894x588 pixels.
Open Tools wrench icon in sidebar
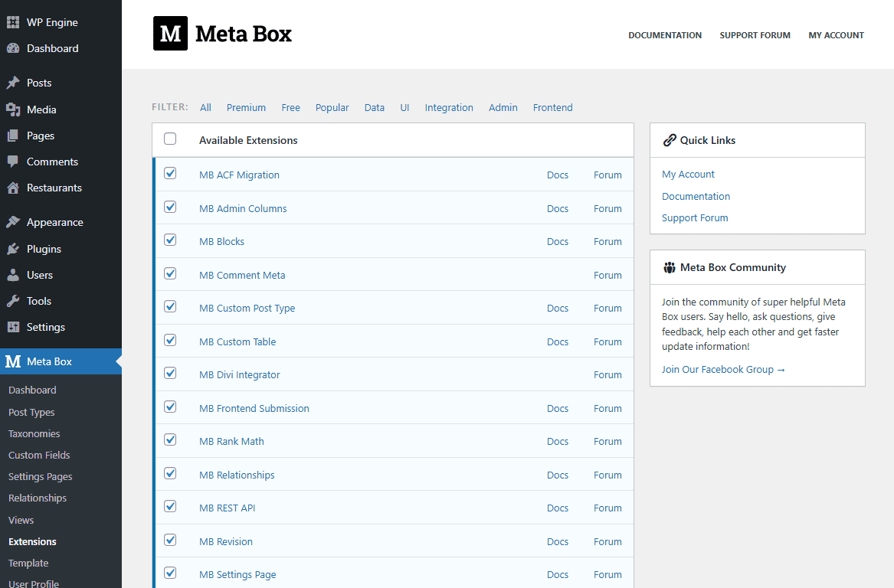click(13, 301)
